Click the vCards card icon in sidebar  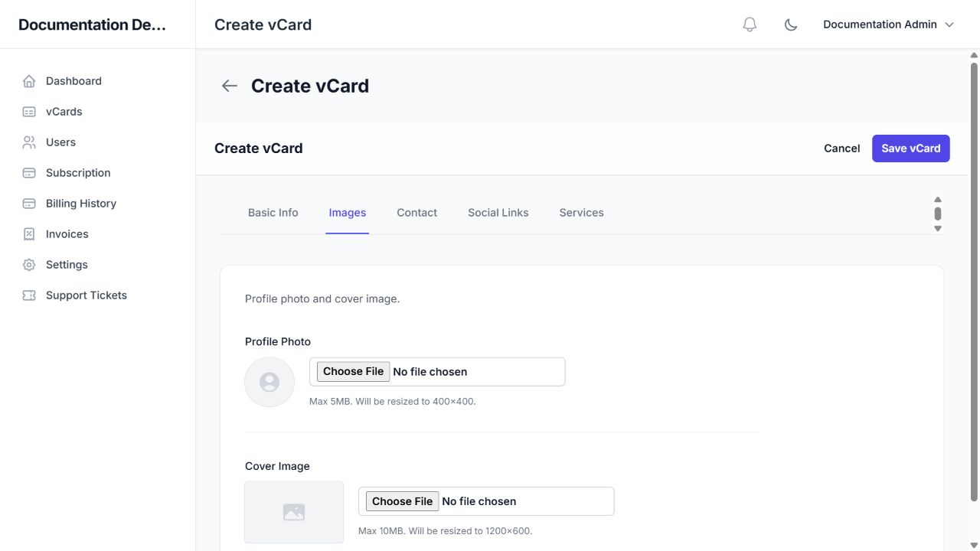[x=29, y=112]
